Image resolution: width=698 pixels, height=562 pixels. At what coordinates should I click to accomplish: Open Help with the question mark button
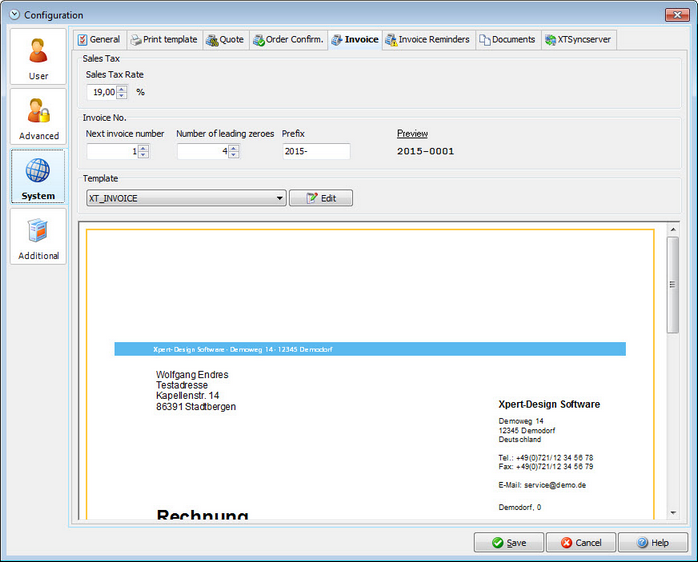(x=653, y=542)
